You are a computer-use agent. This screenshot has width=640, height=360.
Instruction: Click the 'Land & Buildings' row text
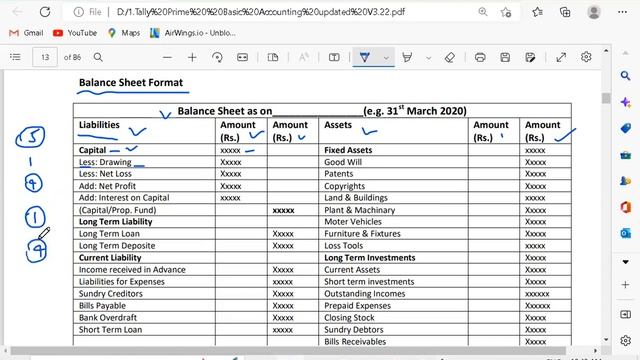356,198
